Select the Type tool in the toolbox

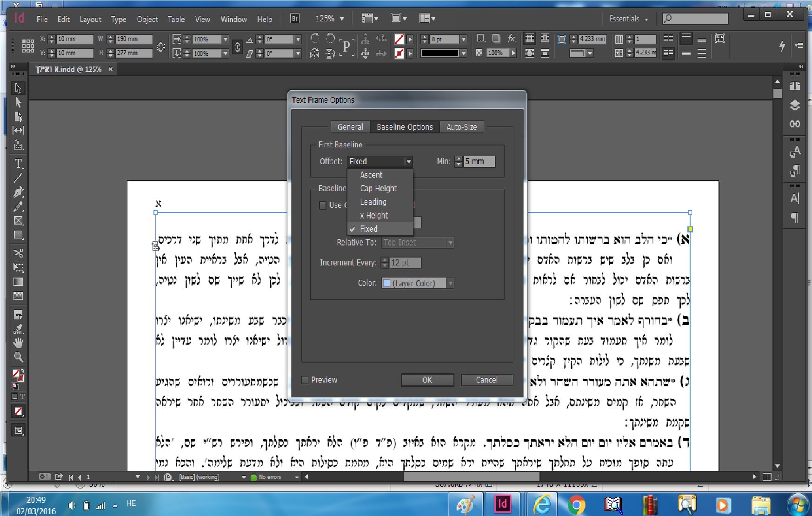tap(18, 164)
